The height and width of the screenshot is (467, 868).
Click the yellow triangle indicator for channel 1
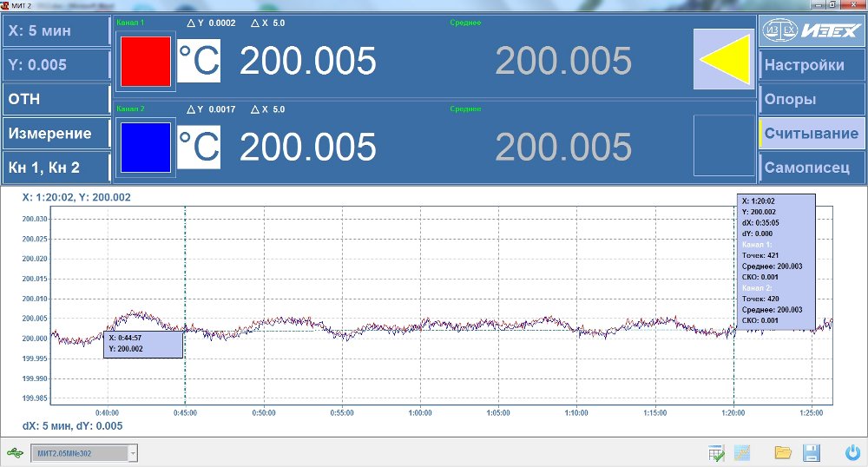tap(724, 60)
